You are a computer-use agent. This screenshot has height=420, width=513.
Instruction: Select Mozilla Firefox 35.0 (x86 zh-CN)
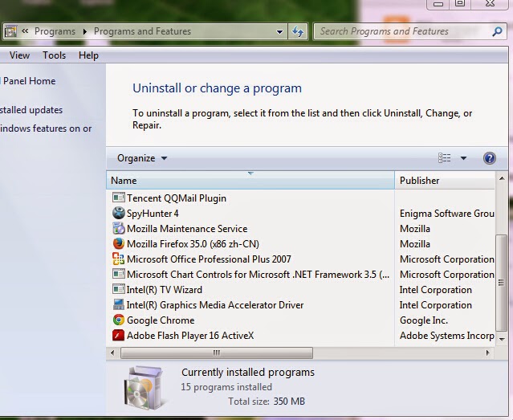click(193, 244)
